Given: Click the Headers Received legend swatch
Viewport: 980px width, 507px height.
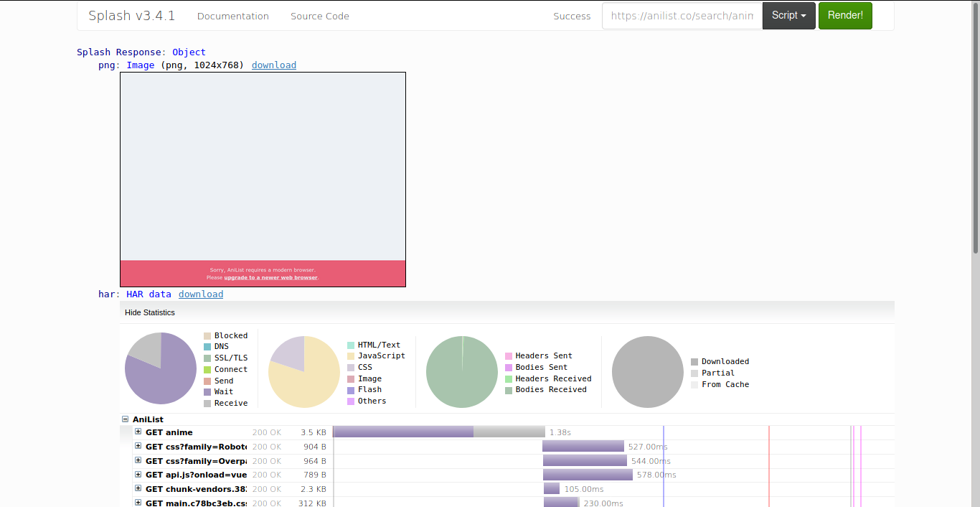Looking at the screenshot, I should [509, 378].
